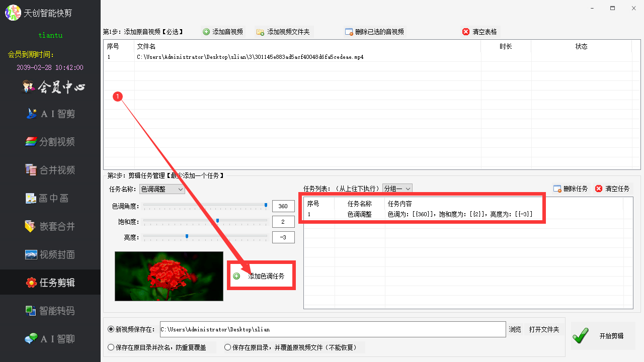Click the 浏览 browse button
The height and width of the screenshot is (362, 644).
tap(515, 329)
